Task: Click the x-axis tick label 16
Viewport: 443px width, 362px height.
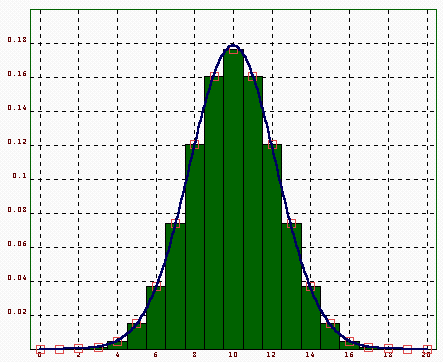Action: [349, 355]
